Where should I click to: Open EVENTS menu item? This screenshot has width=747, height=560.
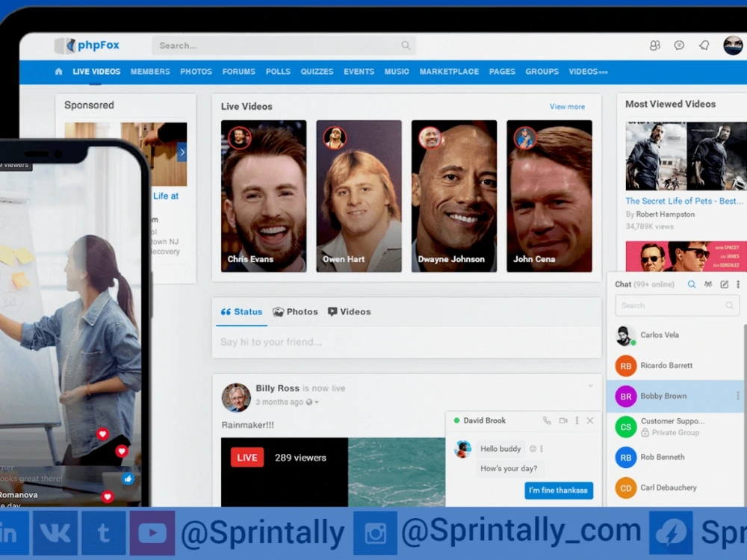tap(359, 72)
